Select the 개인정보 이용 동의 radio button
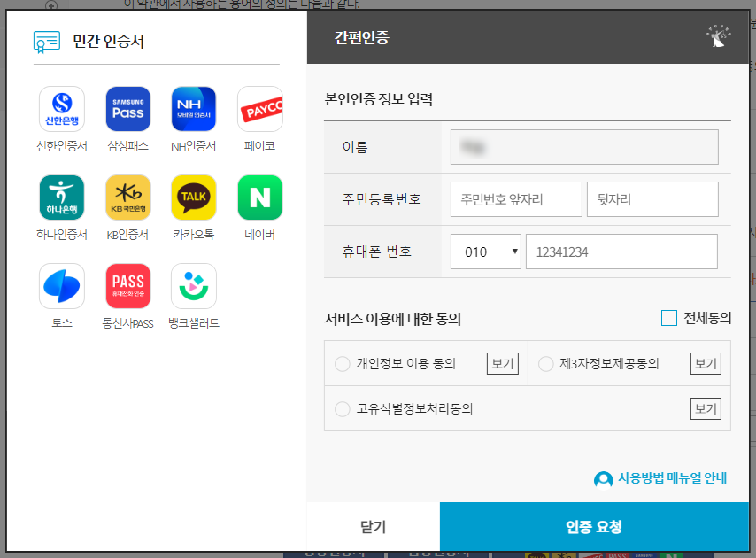 pyautogui.click(x=343, y=364)
